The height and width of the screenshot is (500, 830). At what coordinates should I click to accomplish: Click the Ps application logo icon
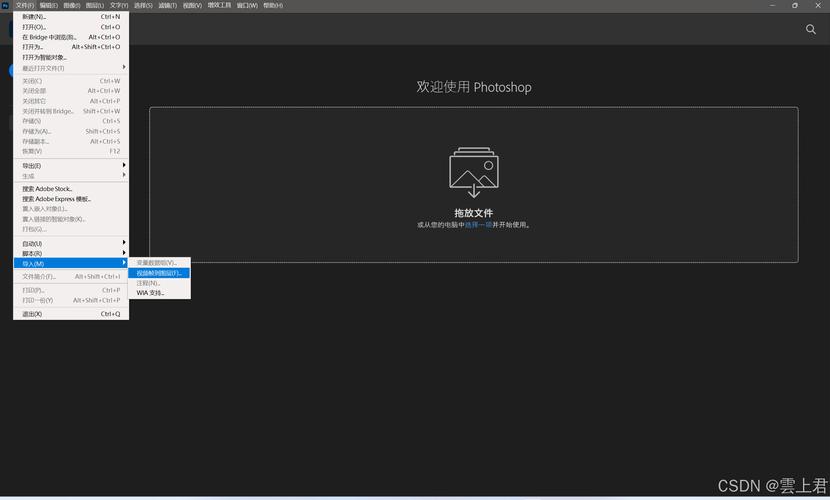point(5,5)
